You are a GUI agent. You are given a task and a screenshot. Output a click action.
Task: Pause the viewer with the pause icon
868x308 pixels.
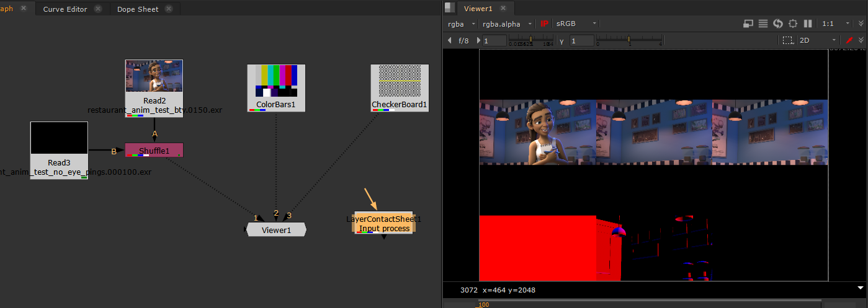click(808, 24)
